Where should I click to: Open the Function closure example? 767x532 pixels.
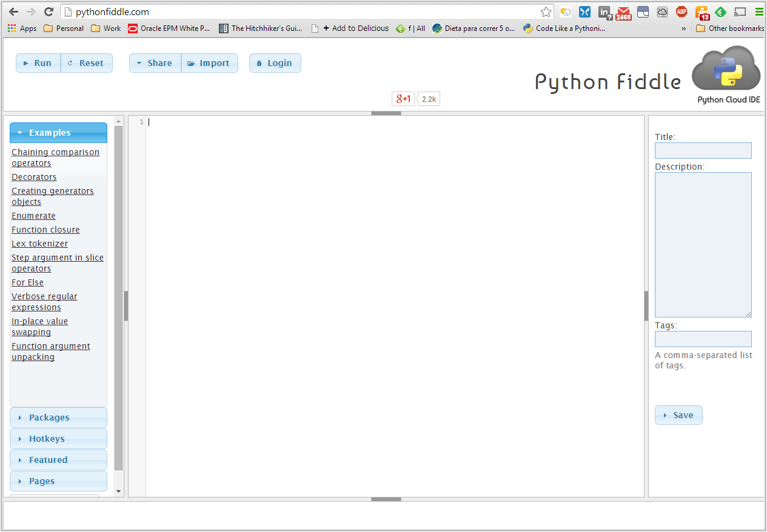[x=45, y=230]
